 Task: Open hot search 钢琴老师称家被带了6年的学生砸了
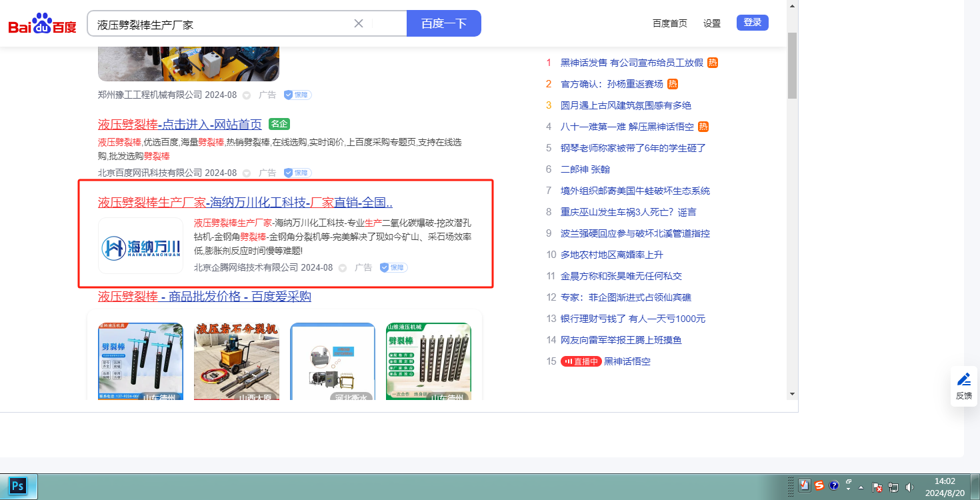pyautogui.click(x=633, y=148)
